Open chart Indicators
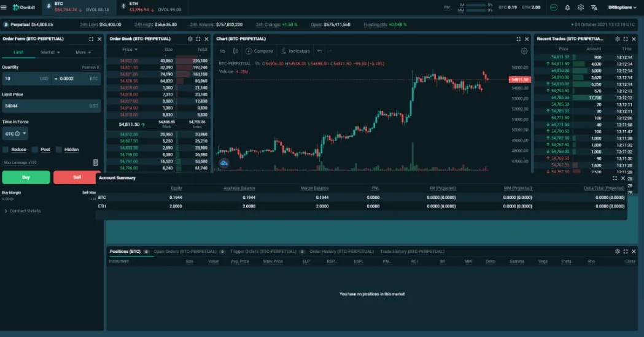This screenshot has height=337, width=644. coord(295,52)
